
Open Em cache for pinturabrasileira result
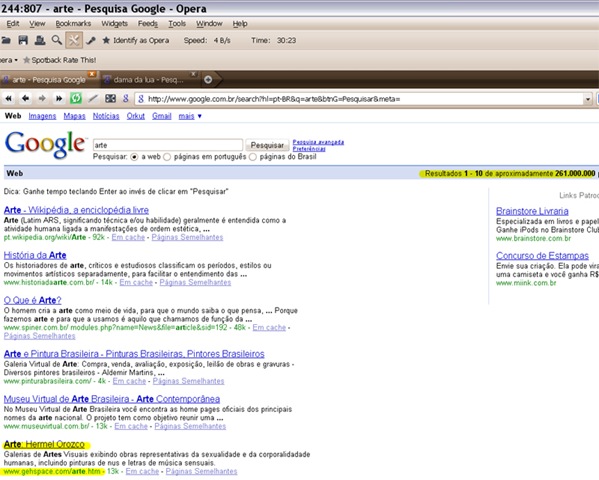(129, 381)
